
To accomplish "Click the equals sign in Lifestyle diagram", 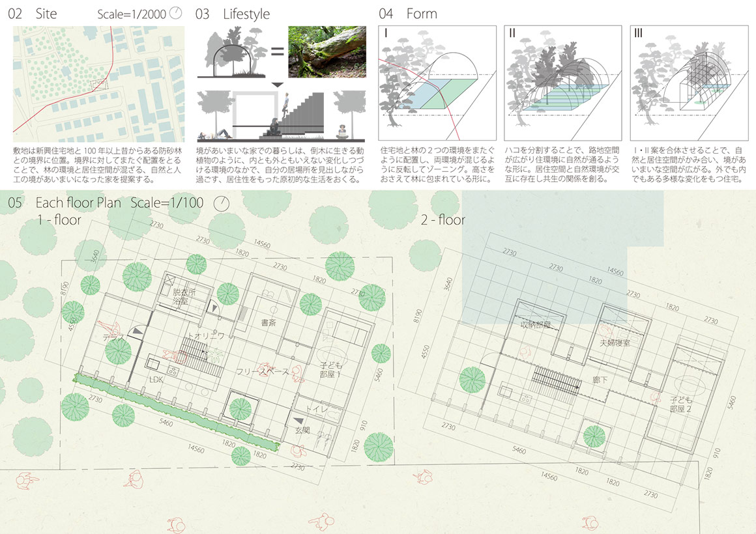I will 277,51.
